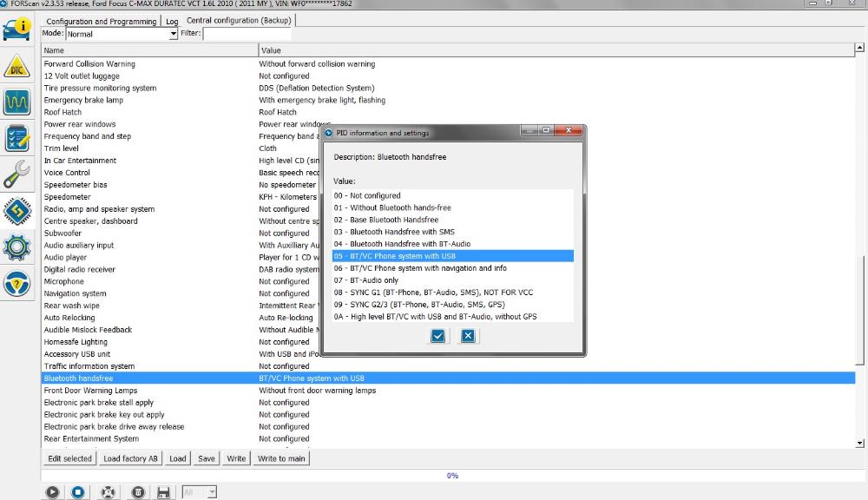Click the Write to main button

tap(281, 458)
